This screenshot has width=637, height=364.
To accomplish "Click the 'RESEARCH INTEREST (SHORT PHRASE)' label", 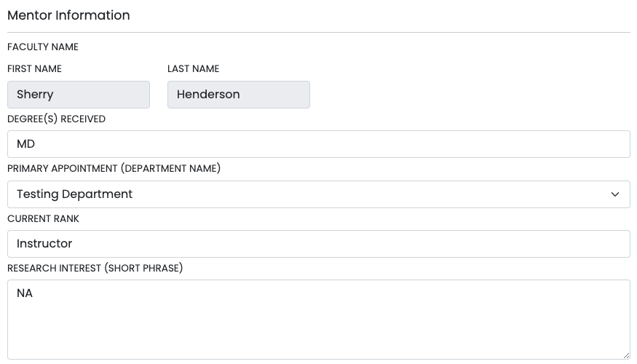I will (95, 268).
